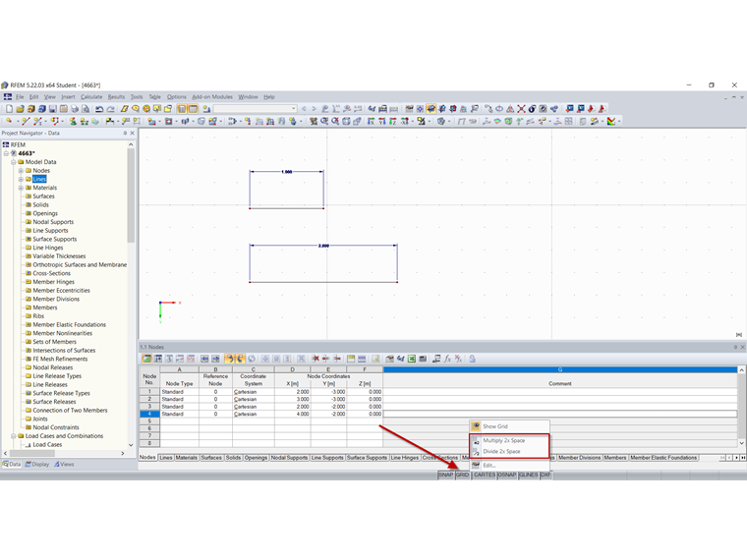Select the new line tool icon

[26, 122]
